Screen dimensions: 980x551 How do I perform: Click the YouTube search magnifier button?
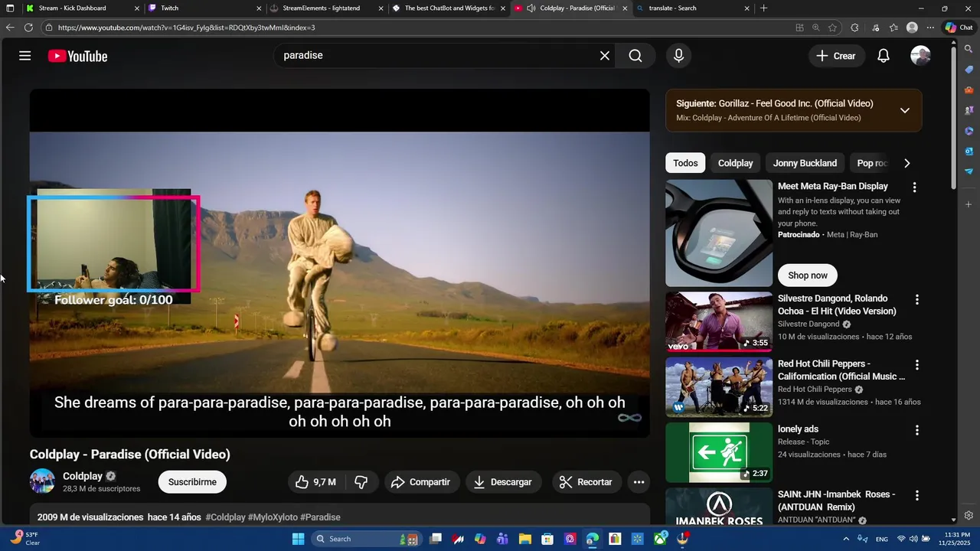click(635, 56)
